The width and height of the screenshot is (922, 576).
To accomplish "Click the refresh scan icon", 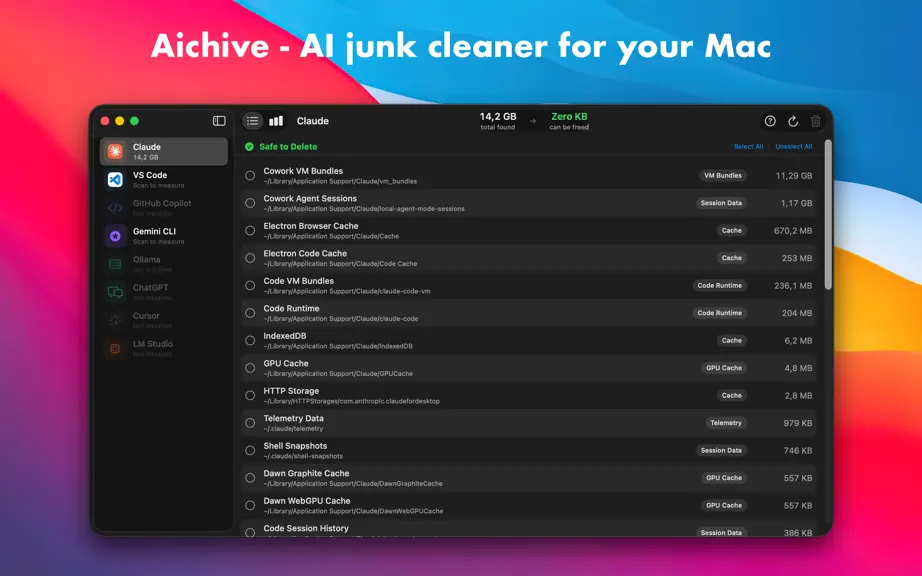I will 793,121.
